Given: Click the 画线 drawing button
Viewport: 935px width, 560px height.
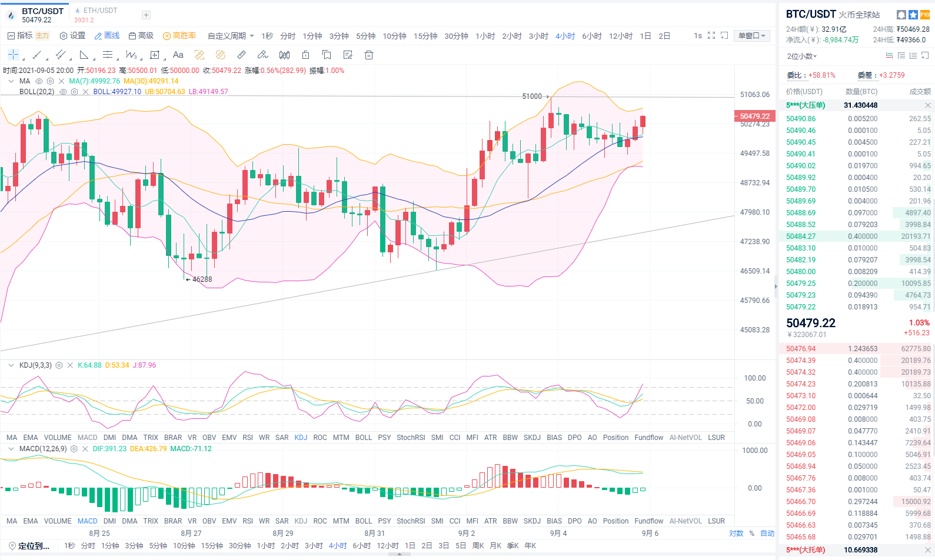Looking at the screenshot, I should pos(107,36).
